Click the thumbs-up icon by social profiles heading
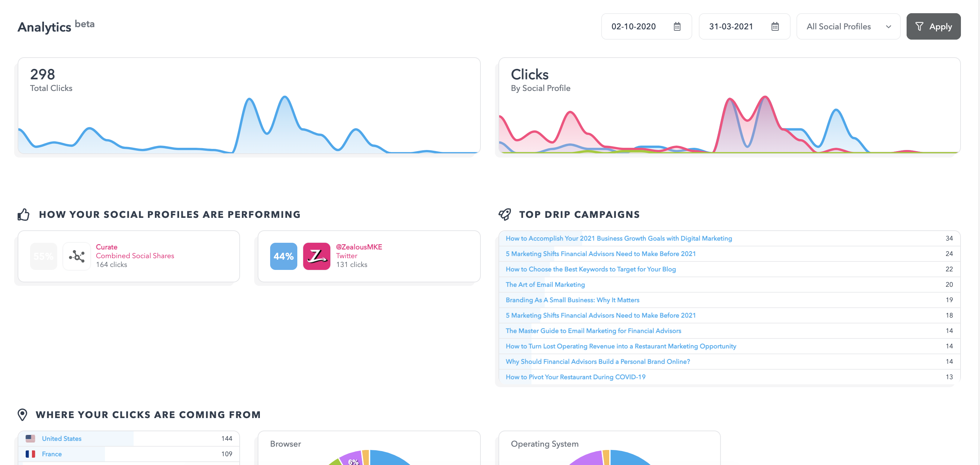The height and width of the screenshot is (465, 980). click(x=23, y=215)
